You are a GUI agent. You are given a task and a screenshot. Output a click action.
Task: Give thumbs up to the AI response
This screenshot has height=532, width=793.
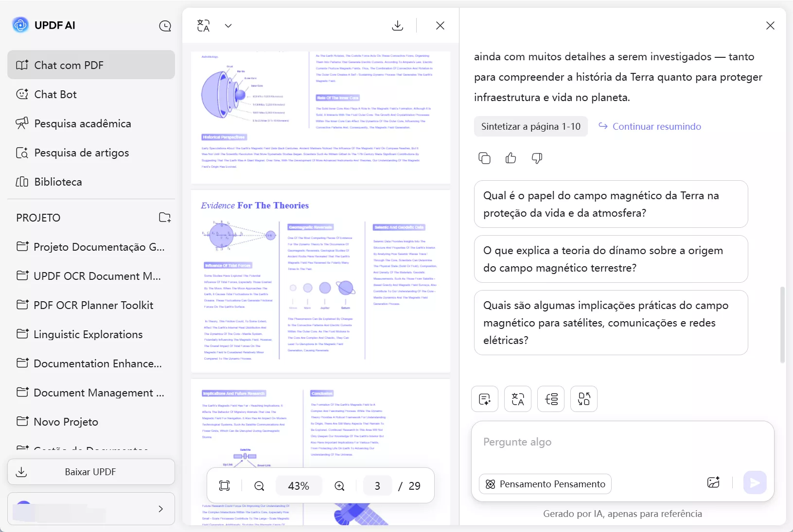511,158
